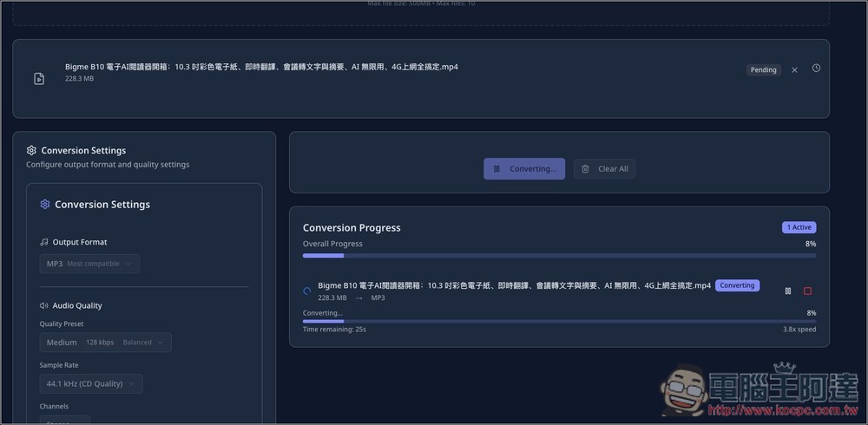Click the pending file name at top

click(x=261, y=67)
